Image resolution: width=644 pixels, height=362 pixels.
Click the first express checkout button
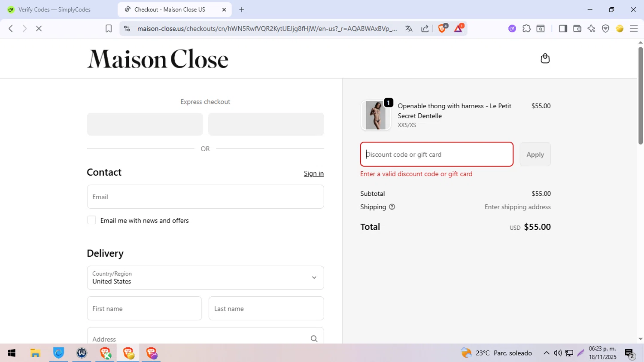point(145,124)
